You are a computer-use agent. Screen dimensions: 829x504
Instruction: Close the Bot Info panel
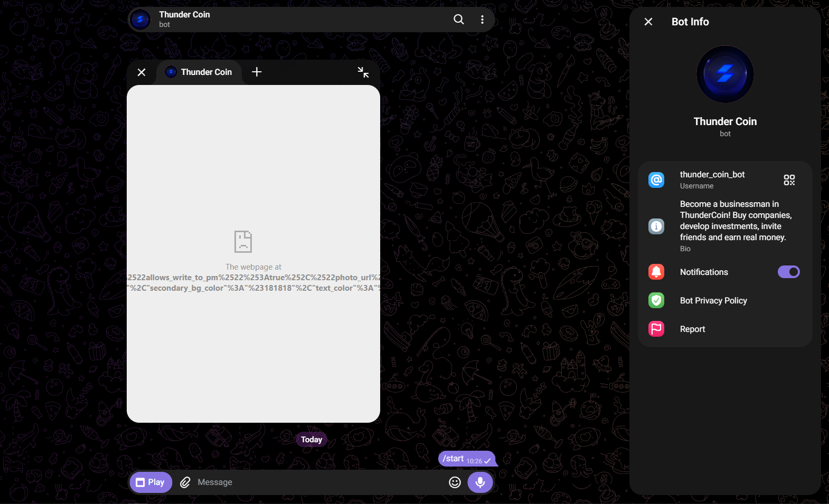[x=648, y=22]
